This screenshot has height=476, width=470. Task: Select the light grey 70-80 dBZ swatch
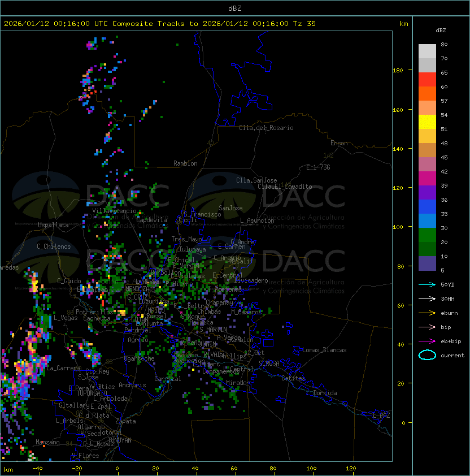[427, 51]
